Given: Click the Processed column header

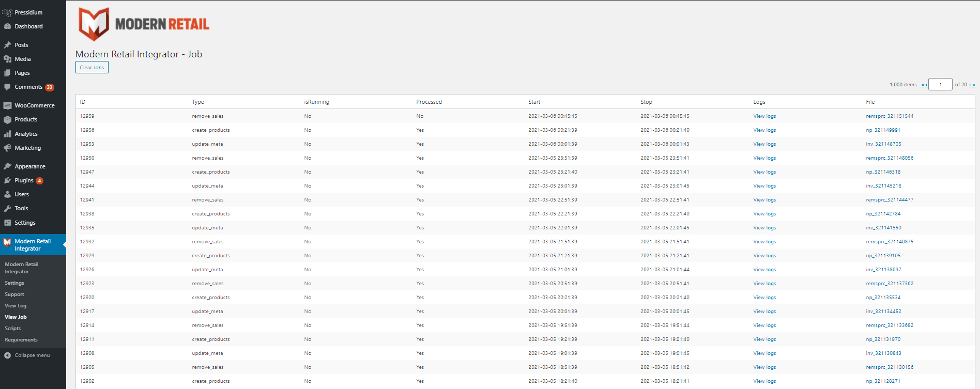Looking at the screenshot, I should 429,102.
